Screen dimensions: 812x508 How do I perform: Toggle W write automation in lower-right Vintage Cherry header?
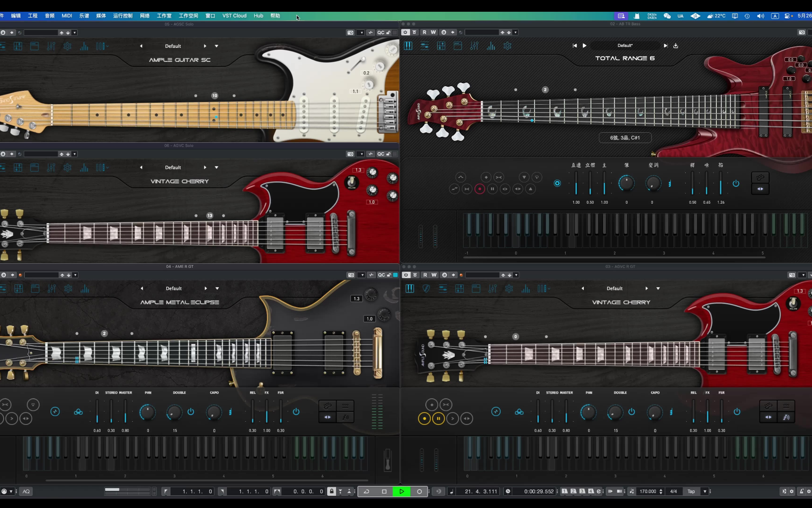pos(434,275)
